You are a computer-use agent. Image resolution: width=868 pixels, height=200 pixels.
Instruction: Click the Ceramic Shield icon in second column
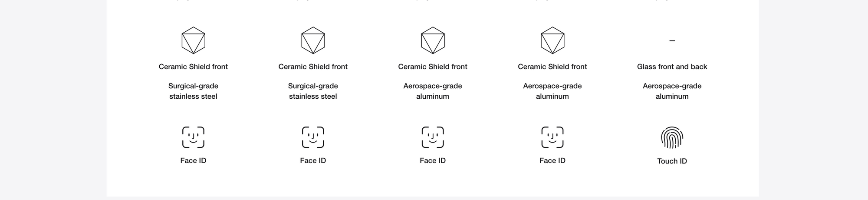click(x=313, y=40)
